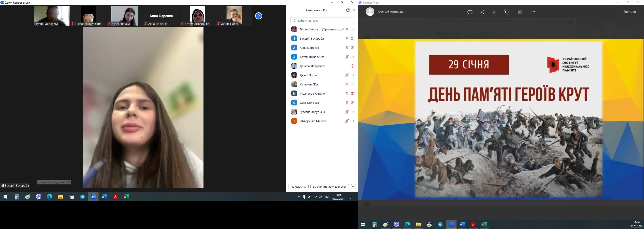Toggle microphone for Валерія Басараба
644x229 pixels.
click(347, 38)
